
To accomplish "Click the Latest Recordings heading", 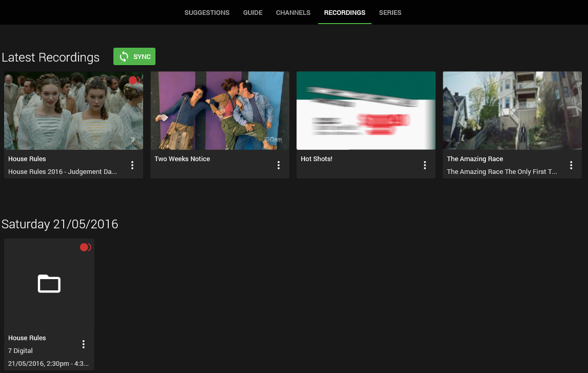I will pyautogui.click(x=51, y=57).
